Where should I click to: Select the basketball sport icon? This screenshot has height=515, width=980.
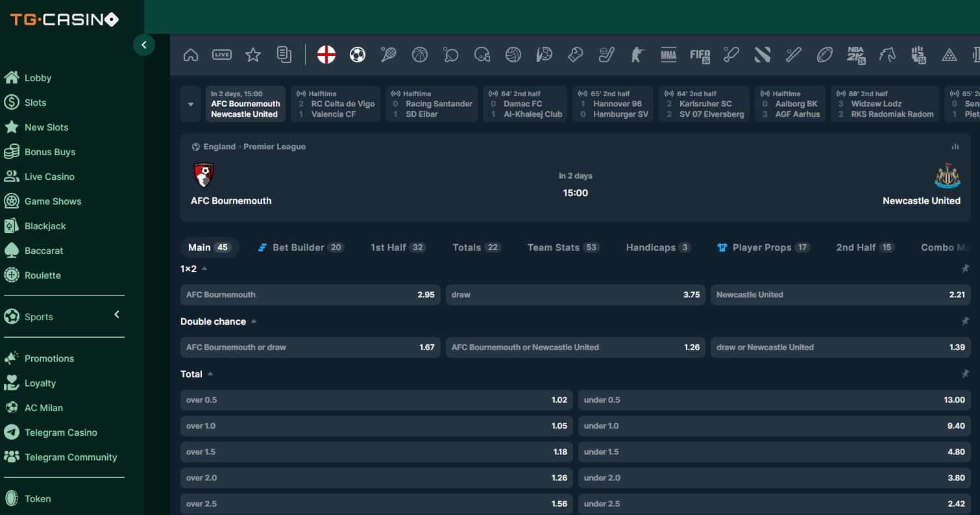click(420, 55)
